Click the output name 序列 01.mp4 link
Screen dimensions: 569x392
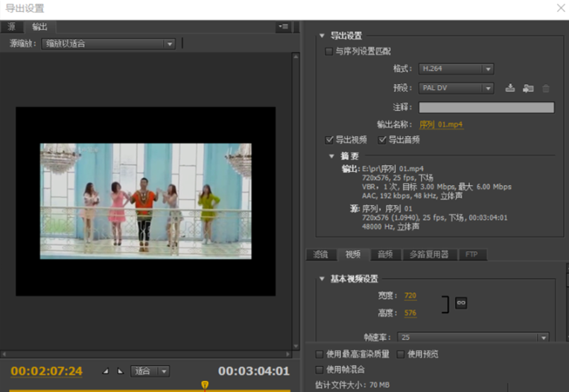pos(442,125)
